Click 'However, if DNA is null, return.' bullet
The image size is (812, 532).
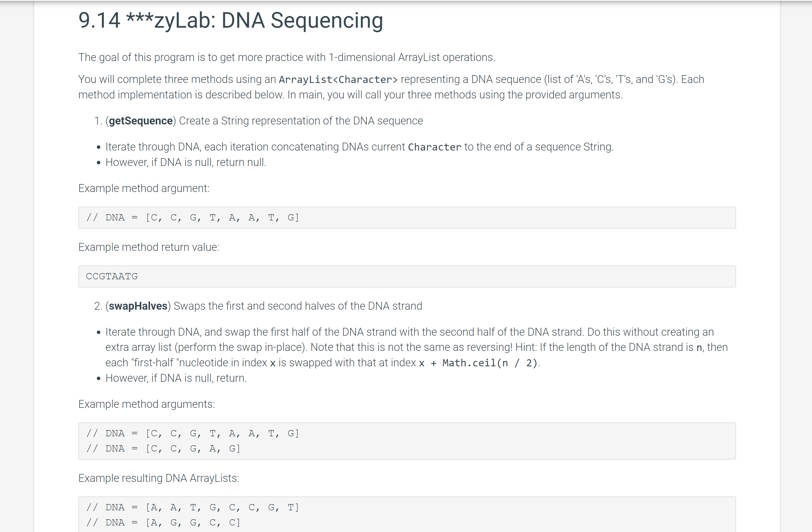[176, 378]
